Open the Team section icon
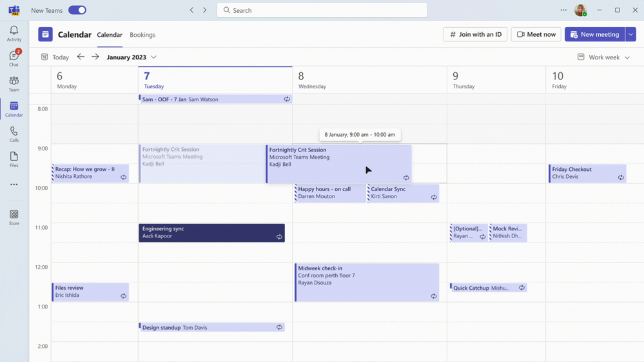Image resolution: width=644 pixels, height=362 pixels. [x=14, y=84]
